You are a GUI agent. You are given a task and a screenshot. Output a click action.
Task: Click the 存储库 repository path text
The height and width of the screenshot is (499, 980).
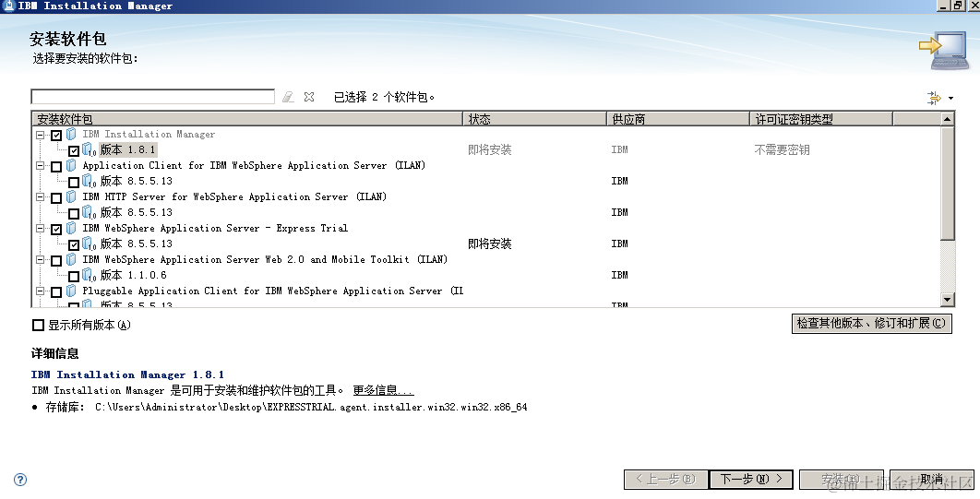(311, 407)
